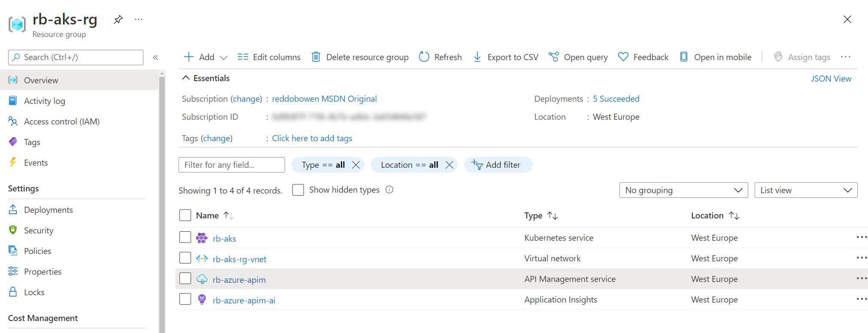Open more options ellipsis beside pin icon

[x=139, y=19]
